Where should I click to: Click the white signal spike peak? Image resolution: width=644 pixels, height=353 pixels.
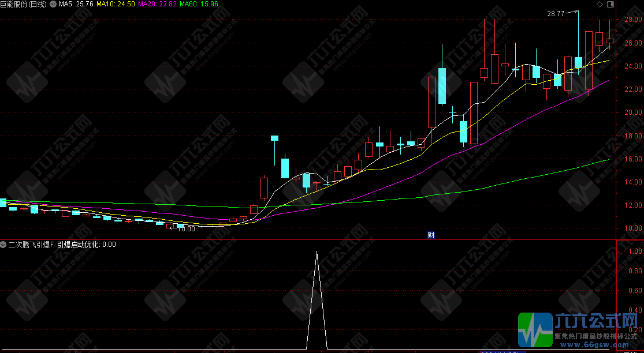(x=317, y=251)
